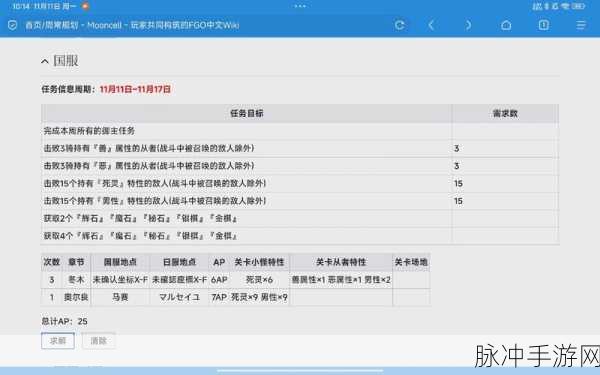
Task: Click cell 善属性×1 恶属性×1 男性×2
Action: [x=341, y=280]
